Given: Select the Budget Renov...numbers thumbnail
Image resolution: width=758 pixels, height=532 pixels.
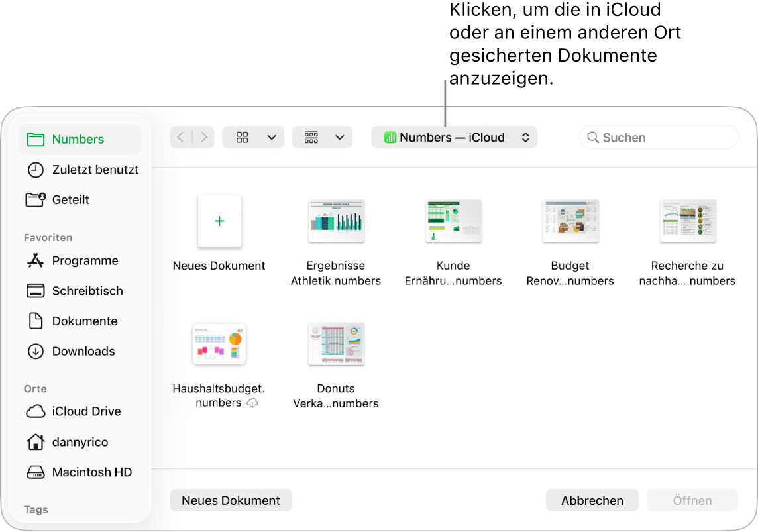Looking at the screenshot, I should pos(570,221).
